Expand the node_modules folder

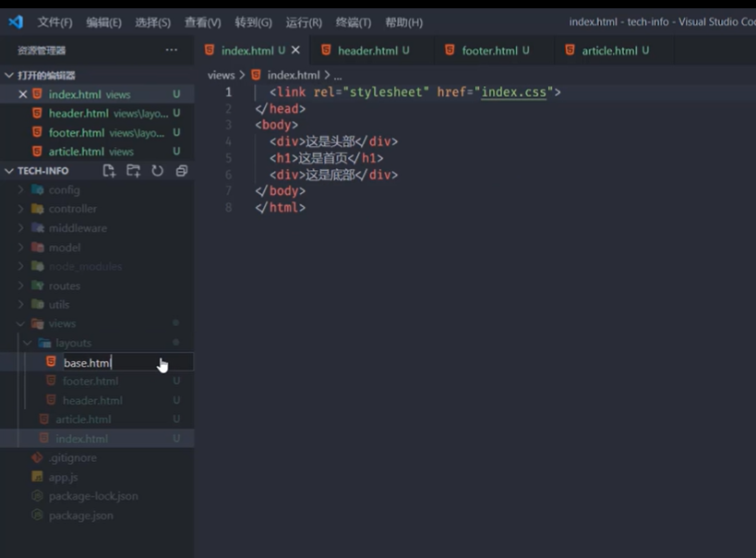97,266
